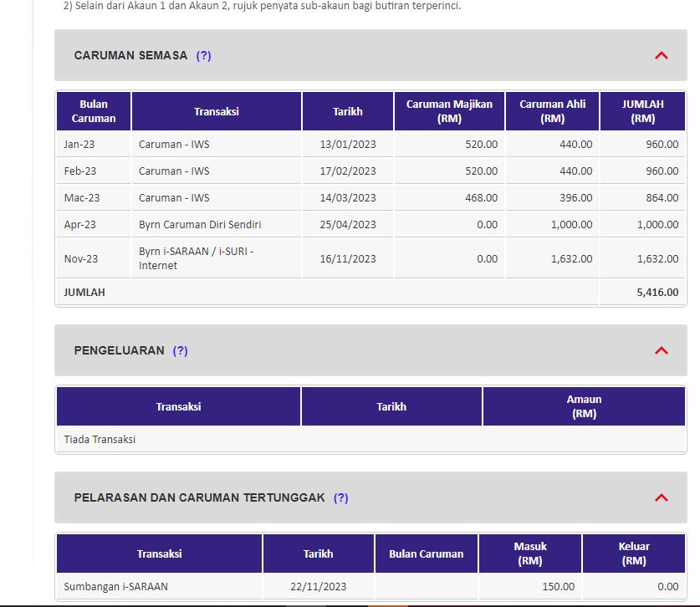Collapse Pelarasan dan Caruman Tertunggak section
700x607 pixels.
[661, 497]
